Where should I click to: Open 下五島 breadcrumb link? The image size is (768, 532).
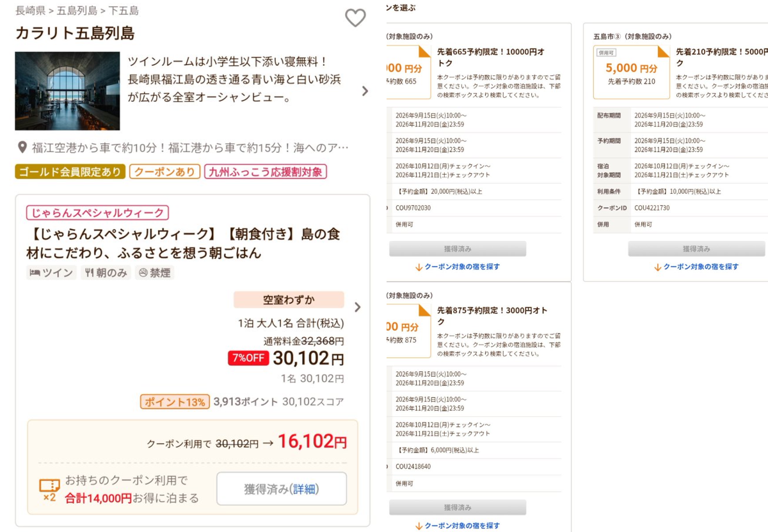124,10
